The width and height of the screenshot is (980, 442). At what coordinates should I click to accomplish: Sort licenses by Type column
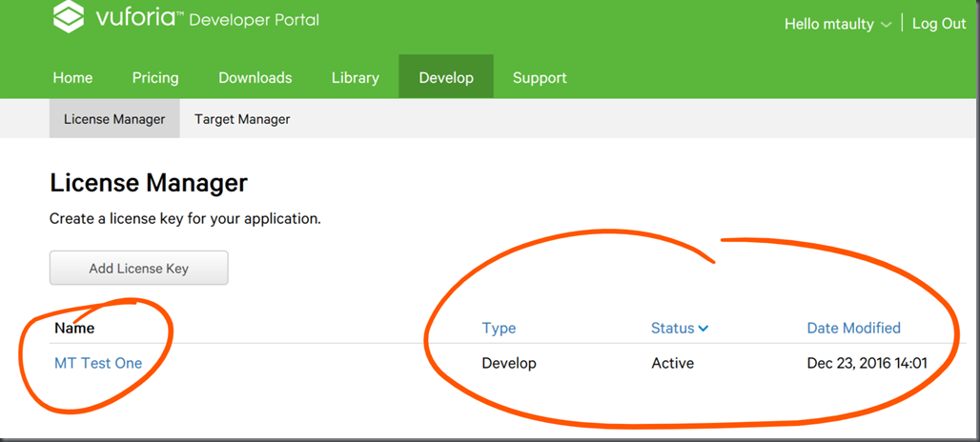(499, 329)
